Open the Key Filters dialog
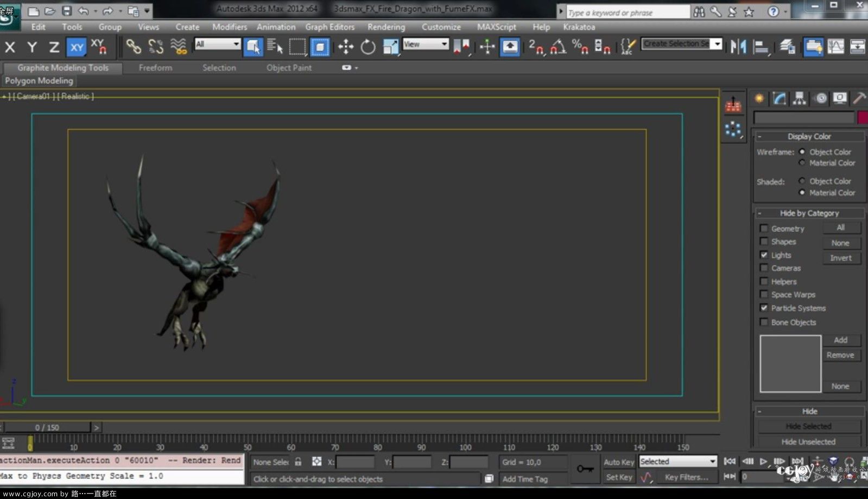Screen dimensions: 868x499 pyautogui.click(x=687, y=477)
